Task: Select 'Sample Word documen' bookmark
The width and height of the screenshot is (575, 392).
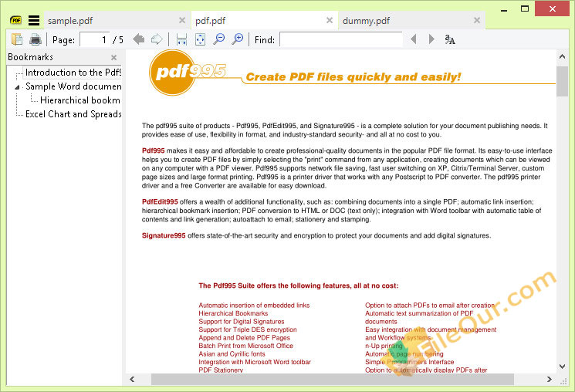Action: click(x=73, y=86)
